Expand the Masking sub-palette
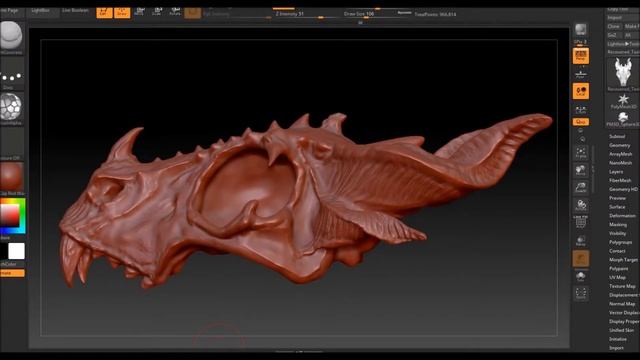This screenshot has width=640, height=360. (618, 225)
